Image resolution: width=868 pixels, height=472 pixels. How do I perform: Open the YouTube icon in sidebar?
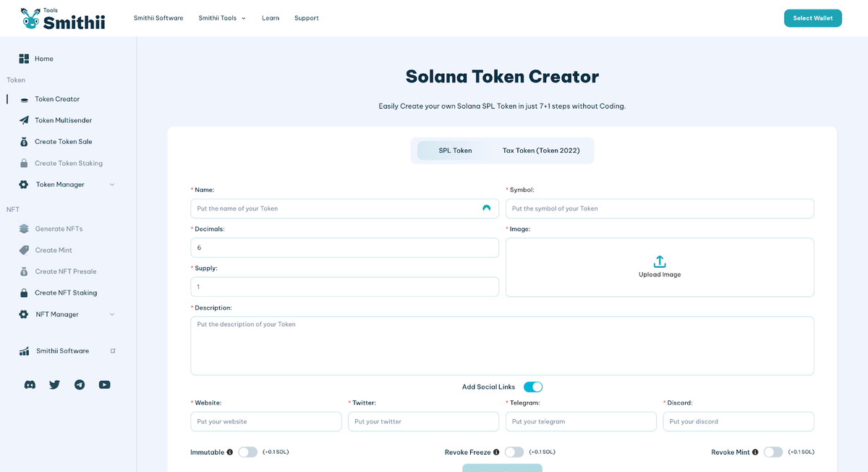[104, 384]
